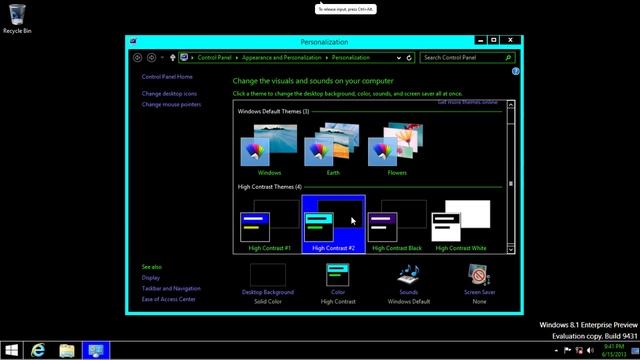
Task: Click Get more themes online link
Action: tap(468, 102)
